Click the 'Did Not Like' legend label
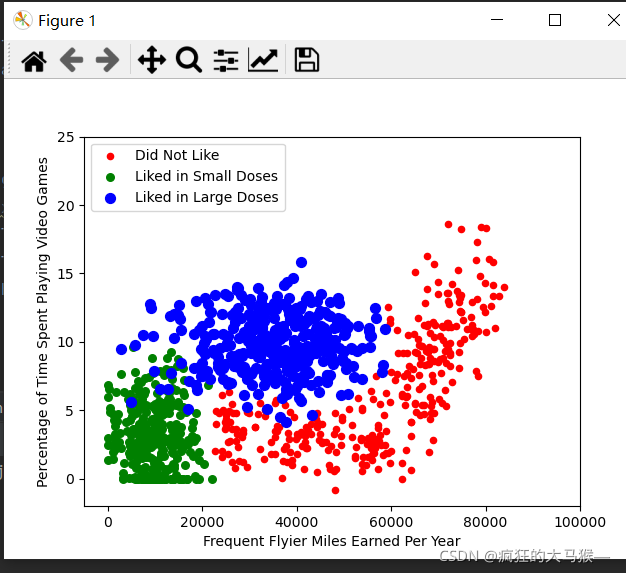Image resolution: width=626 pixels, height=573 pixels. (177, 155)
